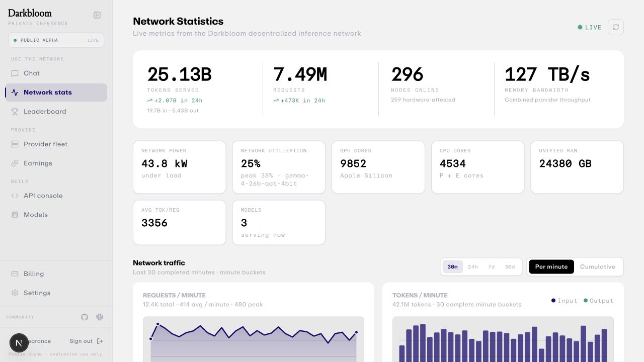Open the Leaderboard trophy item
The image size is (644, 362).
pyautogui.click(x=56, y=112)
